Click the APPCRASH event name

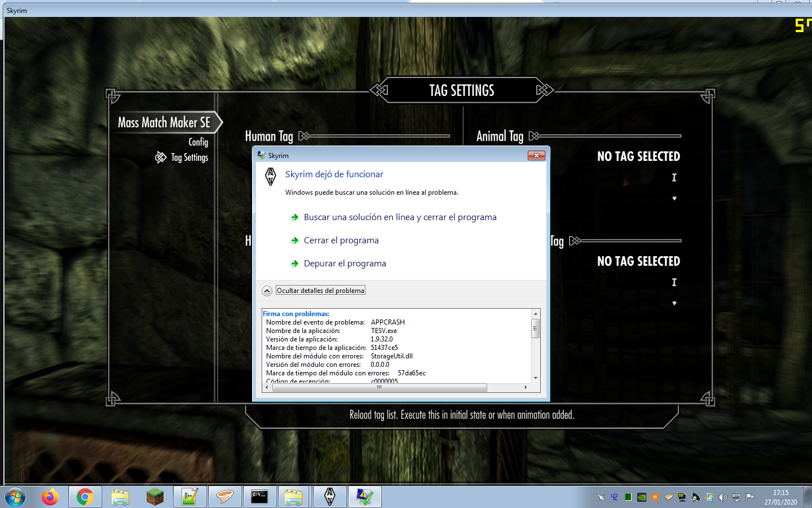(387, 322)
